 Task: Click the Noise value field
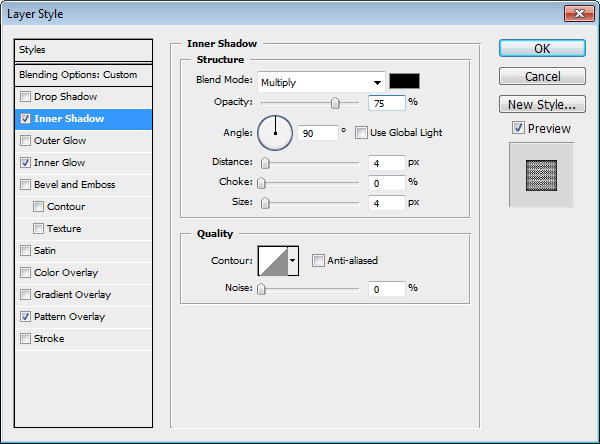(386, 289)
